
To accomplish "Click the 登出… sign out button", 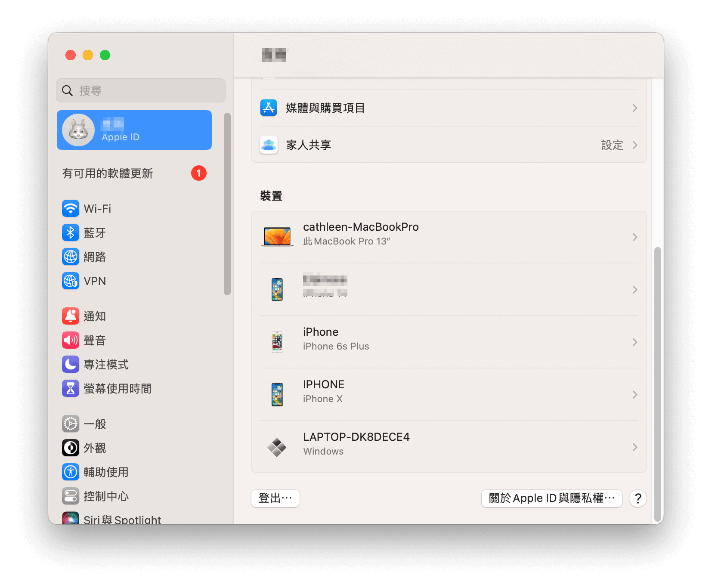I will pos(276,498).
